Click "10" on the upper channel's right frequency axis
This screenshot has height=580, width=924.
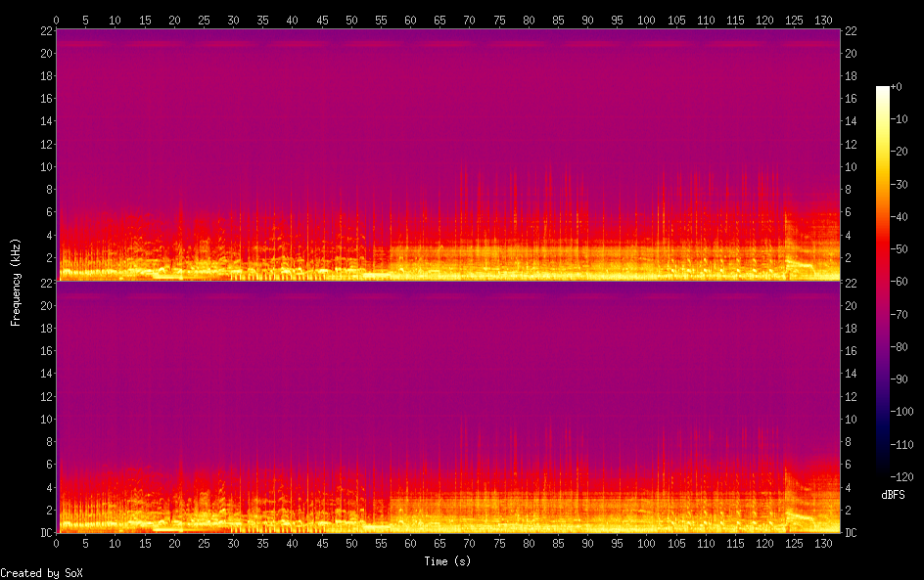851,167
